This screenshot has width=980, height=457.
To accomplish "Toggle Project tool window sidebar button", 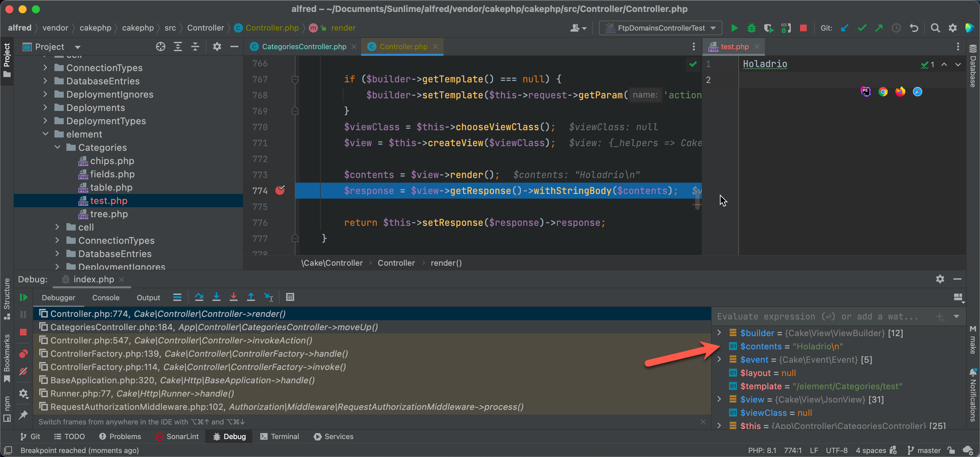I will 7,60.
